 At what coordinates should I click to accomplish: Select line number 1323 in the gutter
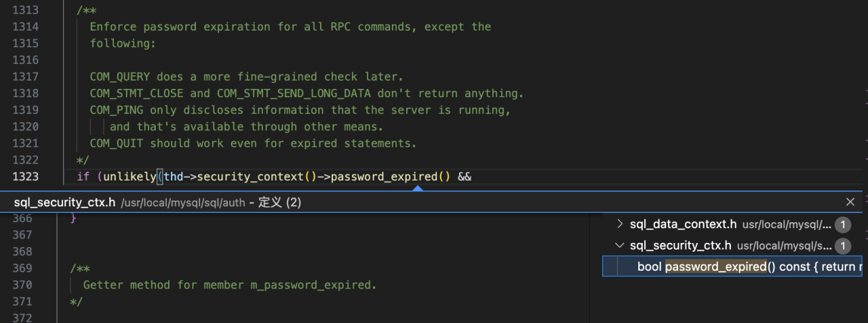[26, 176]
